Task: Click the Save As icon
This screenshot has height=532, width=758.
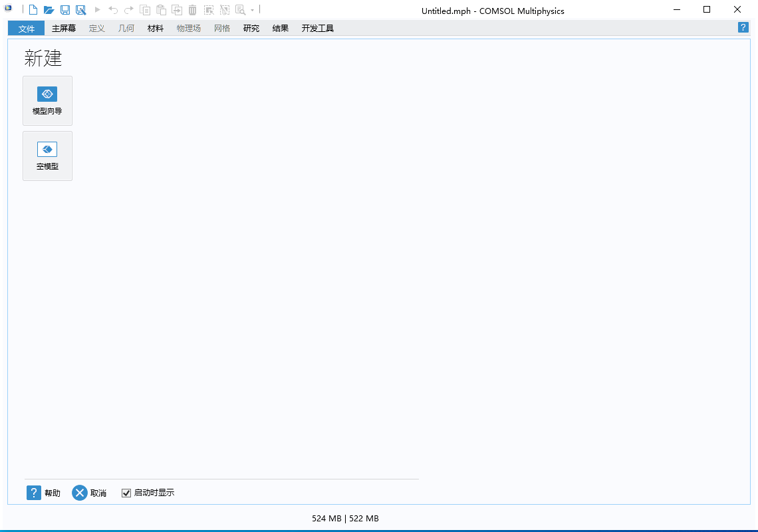Action: click(80, 10)
